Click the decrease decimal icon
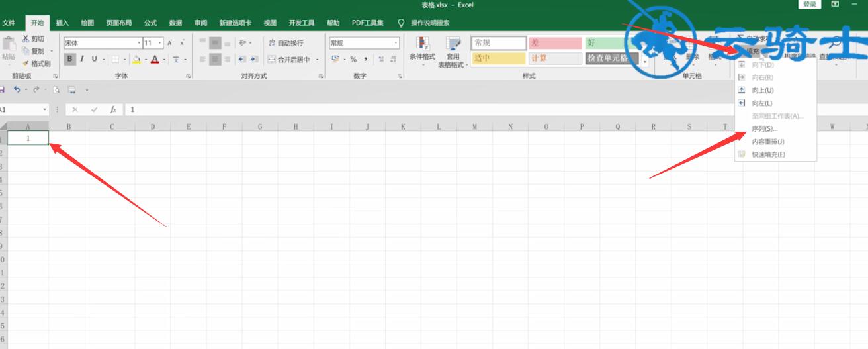 point(394,59)
